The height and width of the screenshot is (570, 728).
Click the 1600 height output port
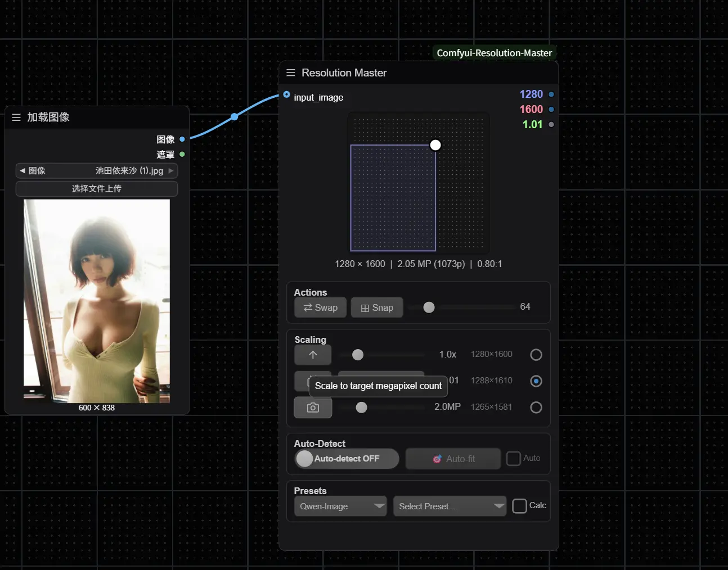[551, 110]
